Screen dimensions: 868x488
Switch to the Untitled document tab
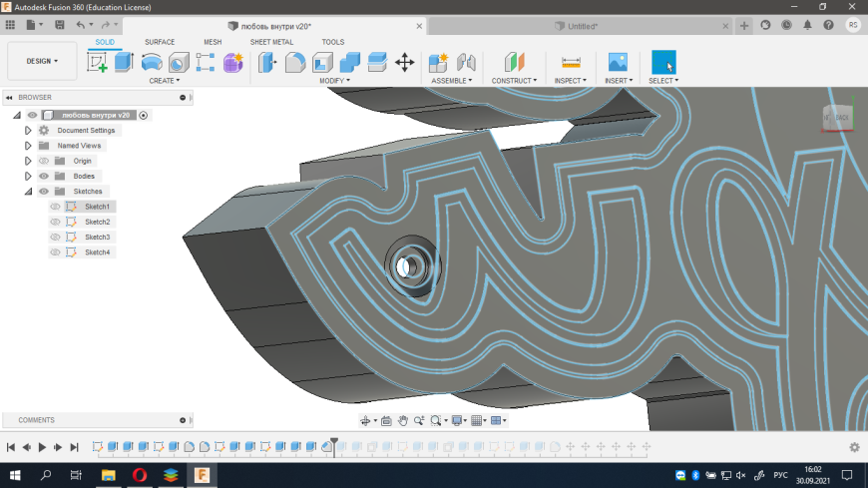[x=583, y=26]
